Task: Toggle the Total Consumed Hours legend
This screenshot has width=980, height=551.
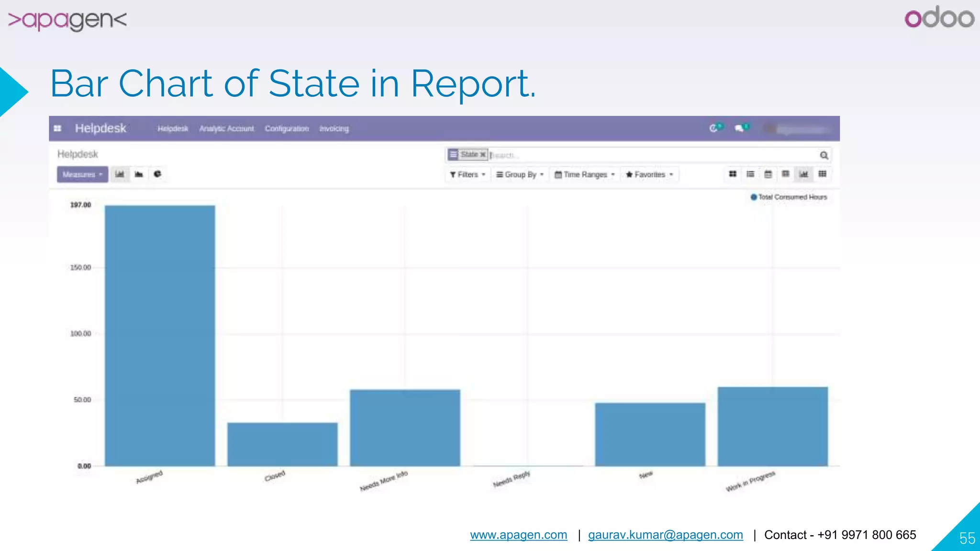Action: pos(789,197)
